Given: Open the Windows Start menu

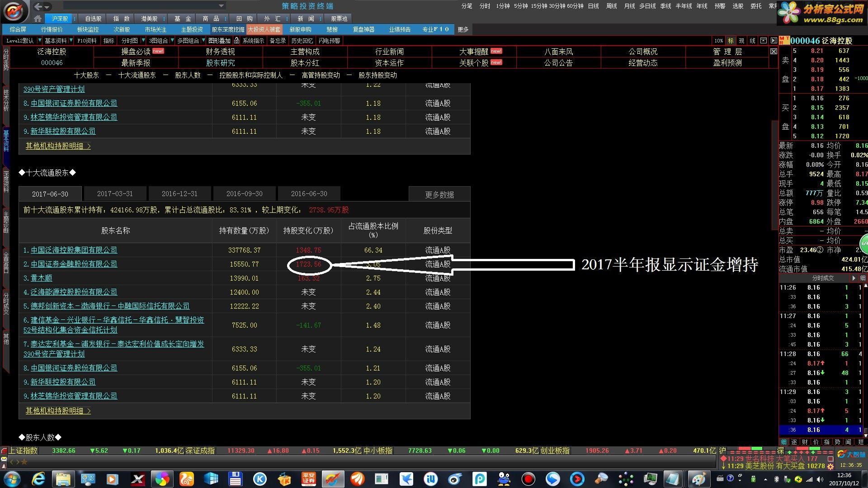Looking at the screenshot, I should coord(12,479).
